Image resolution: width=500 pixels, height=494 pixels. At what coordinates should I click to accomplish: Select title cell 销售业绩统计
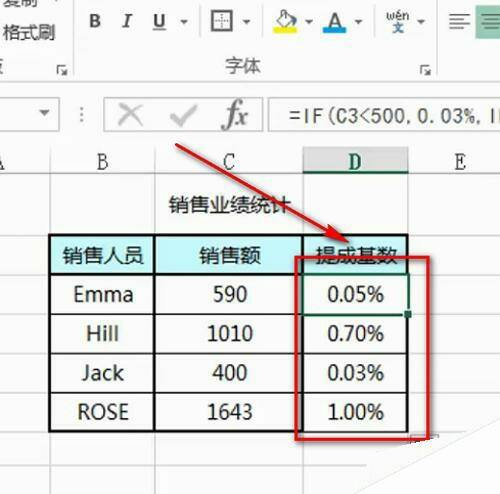pos(229,205)
